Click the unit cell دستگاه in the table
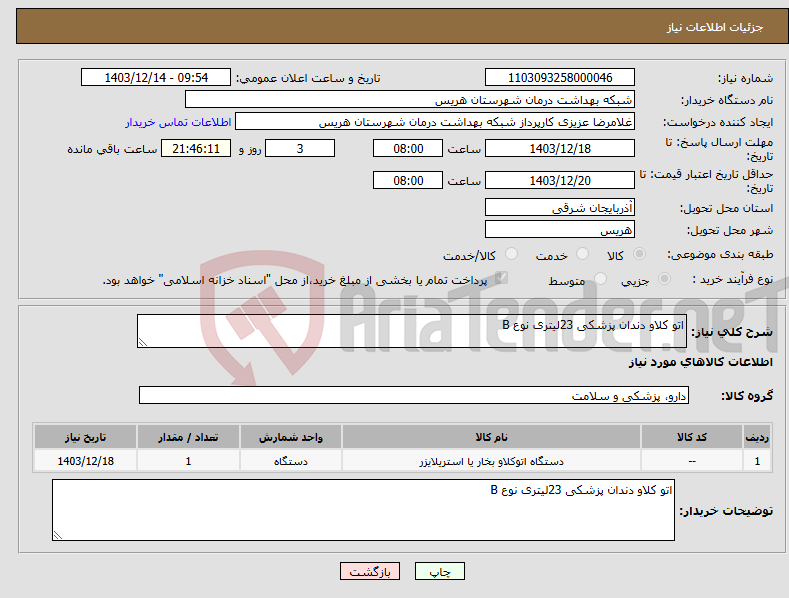The image size is (789, 598). tap(291, 461)
